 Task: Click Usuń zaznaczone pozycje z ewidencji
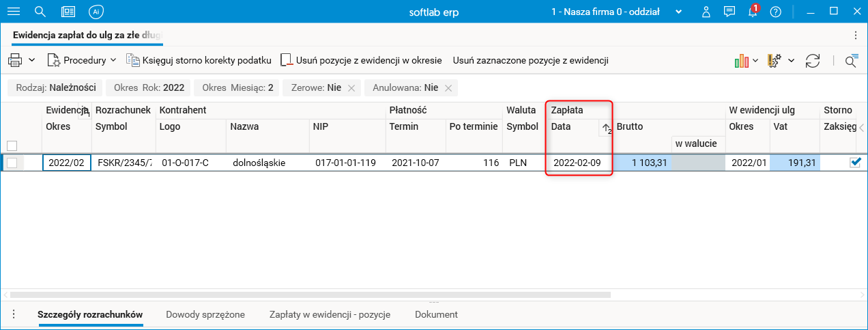(x=530, y=61)
